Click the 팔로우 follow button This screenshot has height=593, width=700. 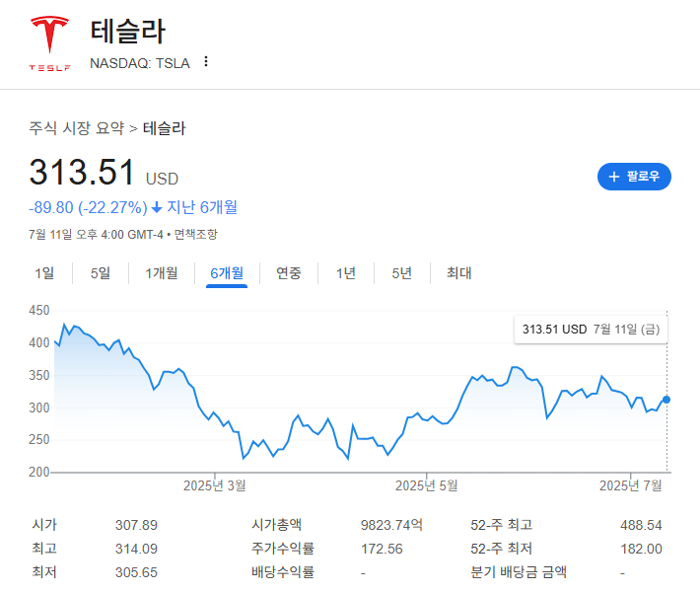click(634, 176)
